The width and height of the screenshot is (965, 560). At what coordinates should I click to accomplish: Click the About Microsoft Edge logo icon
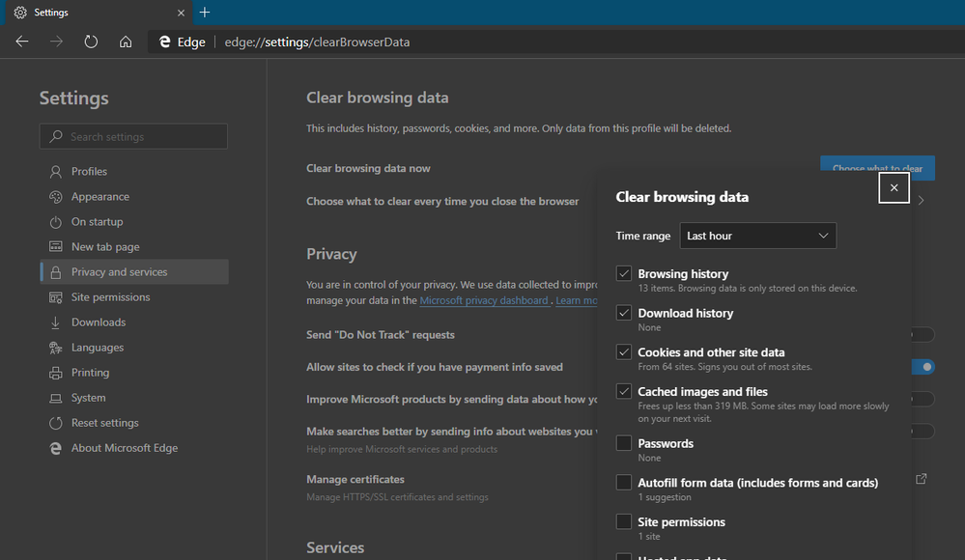55,448
